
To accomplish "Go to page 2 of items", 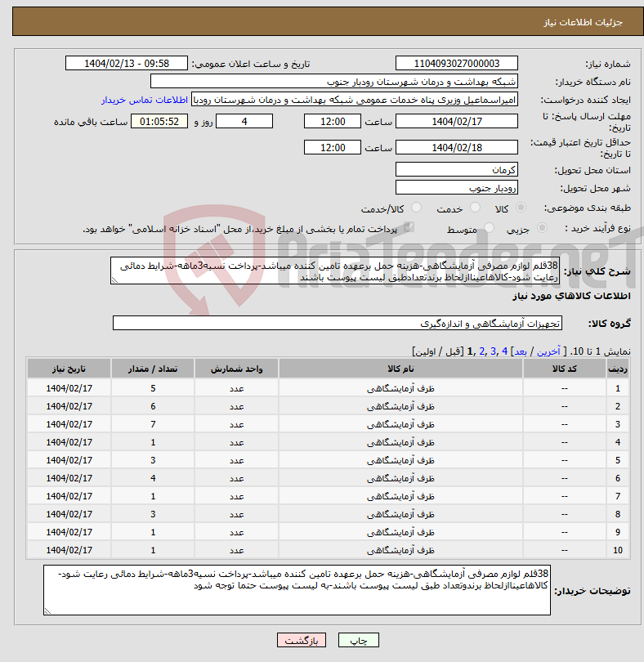I will point(482,351).
